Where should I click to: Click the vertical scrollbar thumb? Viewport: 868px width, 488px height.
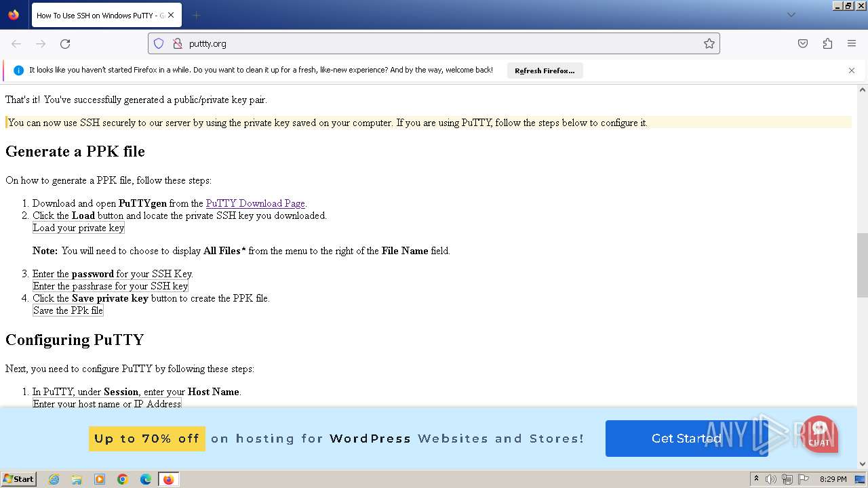tap(863, 265)
